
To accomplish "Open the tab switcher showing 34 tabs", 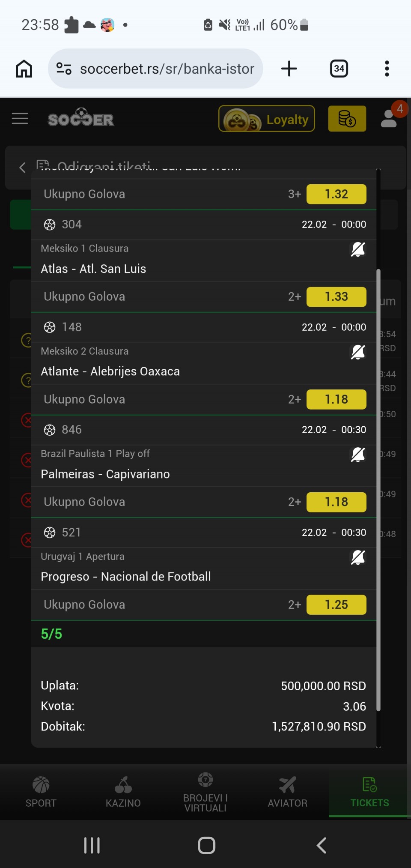I will click(x=339, y=69).
